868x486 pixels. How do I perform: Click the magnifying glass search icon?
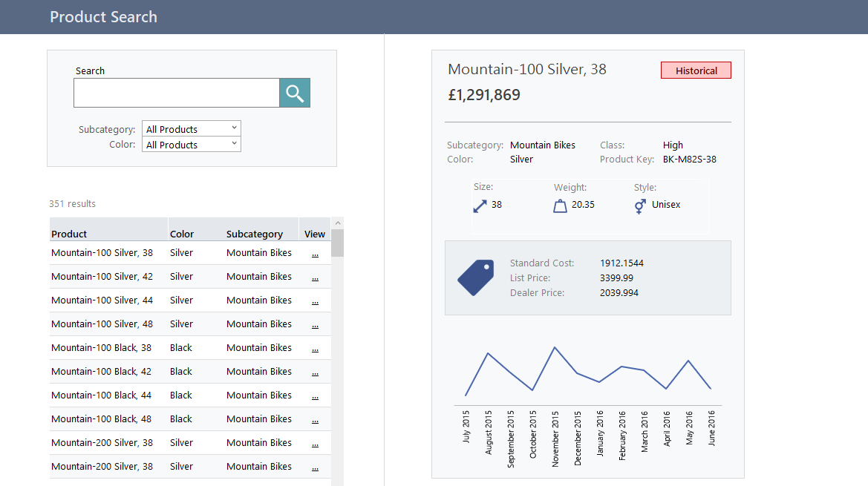tap(294, 92)
